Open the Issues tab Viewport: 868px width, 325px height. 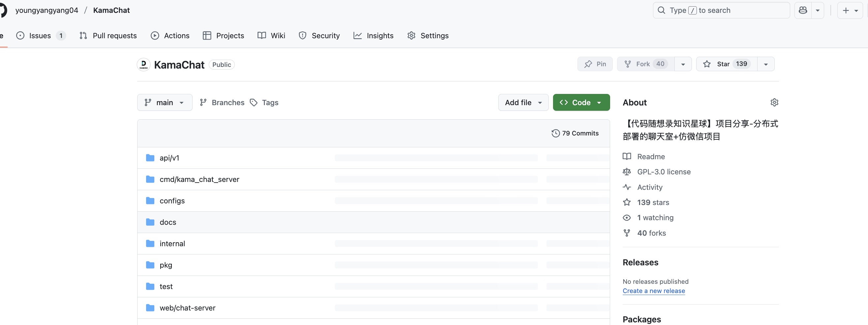(41, 35)
